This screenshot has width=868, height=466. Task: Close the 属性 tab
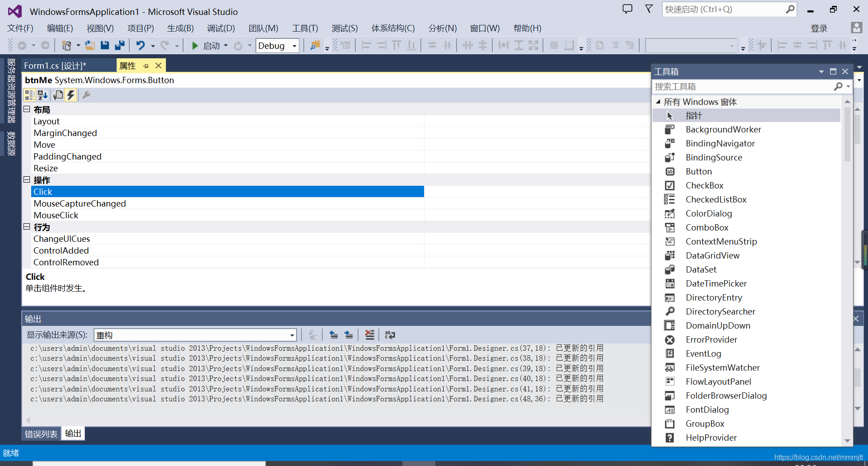coord(158,66)
